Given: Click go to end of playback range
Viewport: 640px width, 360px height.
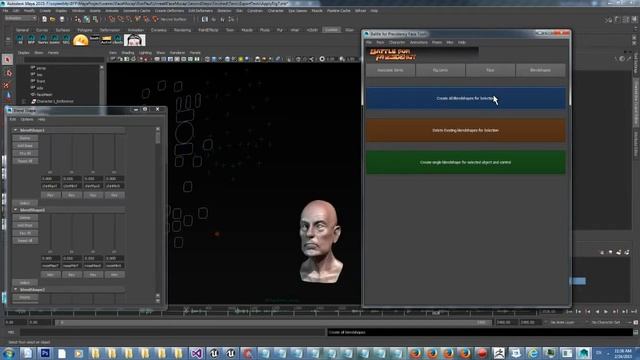Looking at the screenshot, I should pos(634,312).
